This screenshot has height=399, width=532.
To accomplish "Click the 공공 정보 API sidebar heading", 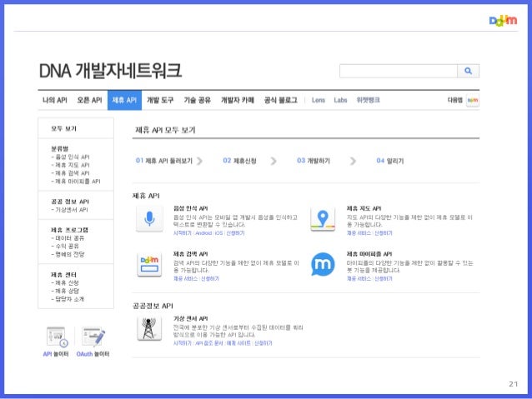I will click(70, 202).
